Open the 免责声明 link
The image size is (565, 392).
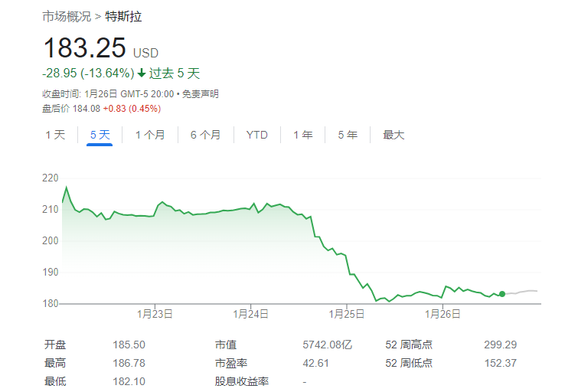(x=201, y=94)
